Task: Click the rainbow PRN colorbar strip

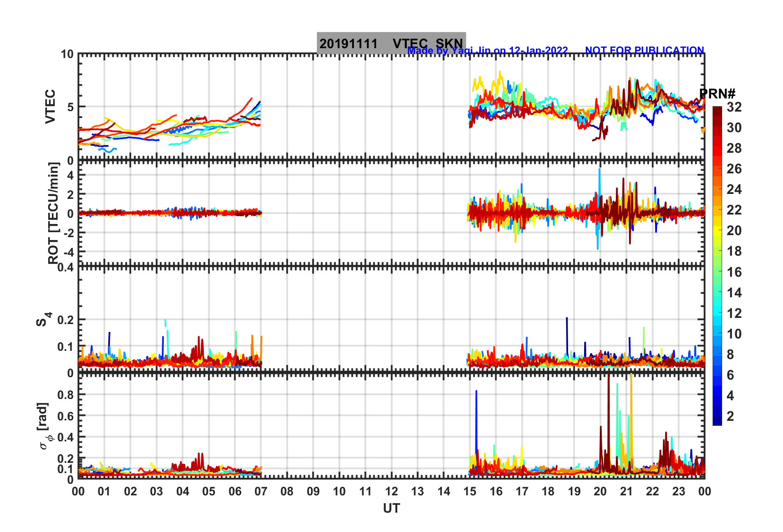Action: coord(717,266)
